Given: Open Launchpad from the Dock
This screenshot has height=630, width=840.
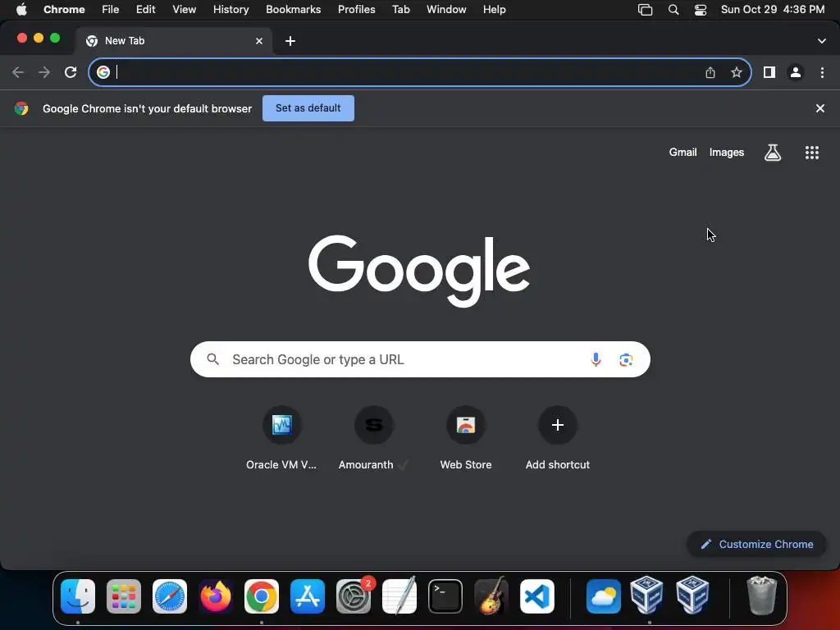Looking at the screenshot, I should [x=124, y=596].
